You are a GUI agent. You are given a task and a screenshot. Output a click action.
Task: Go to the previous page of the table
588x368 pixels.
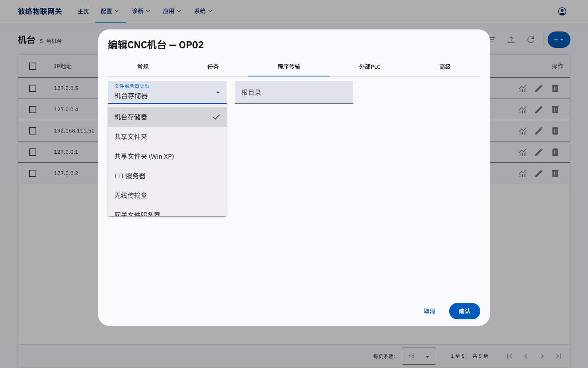526,356
